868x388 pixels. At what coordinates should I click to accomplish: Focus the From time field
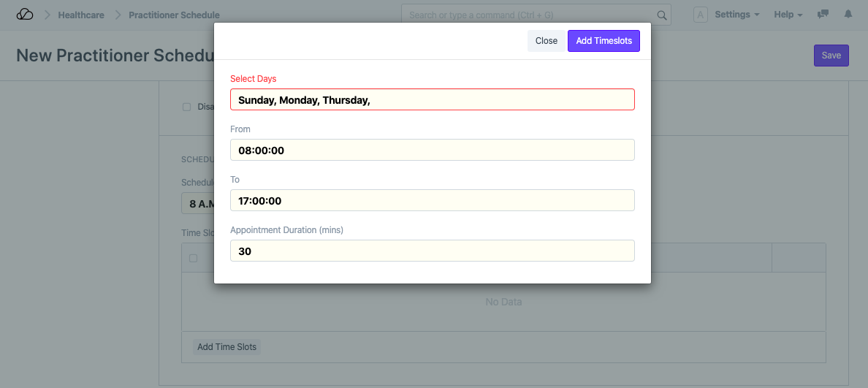click(432, 151)
